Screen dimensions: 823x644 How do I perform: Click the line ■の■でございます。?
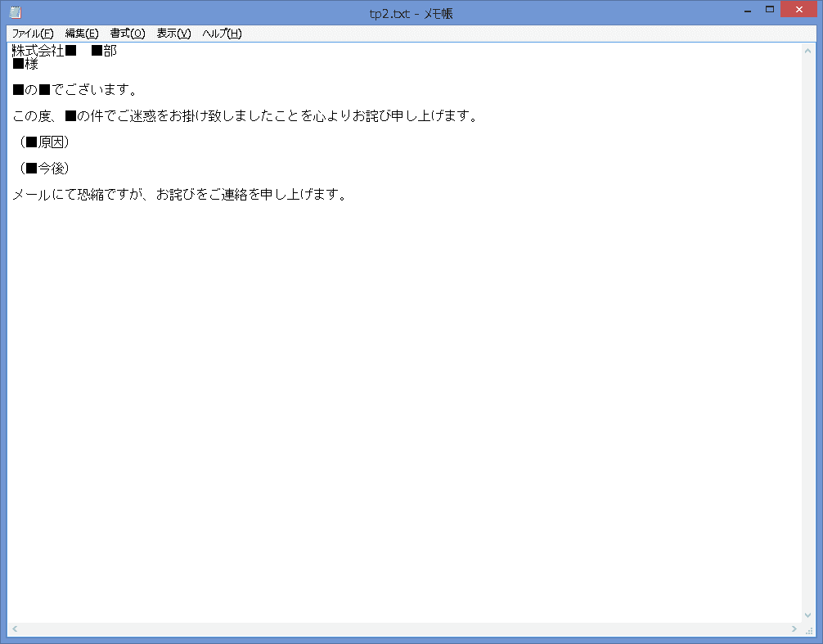[x=74, y=90]
